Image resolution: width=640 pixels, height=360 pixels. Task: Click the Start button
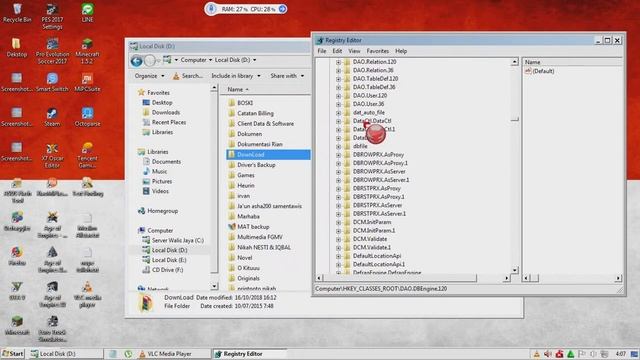pos(13,354)
